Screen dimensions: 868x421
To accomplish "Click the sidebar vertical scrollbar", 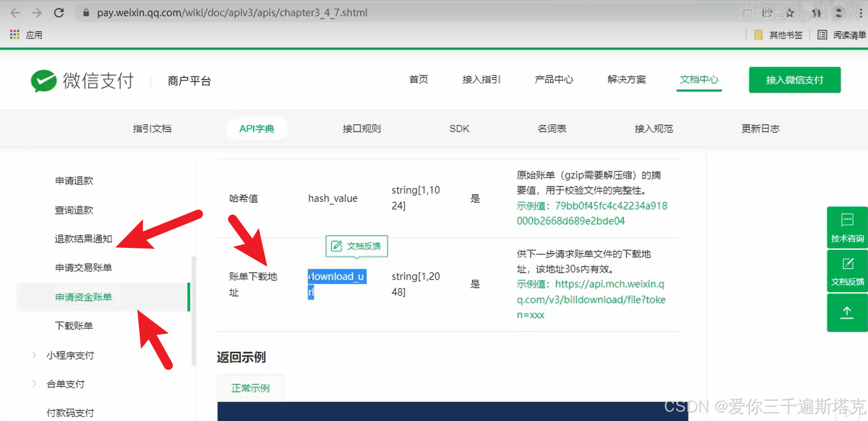I will coord(194,310).
